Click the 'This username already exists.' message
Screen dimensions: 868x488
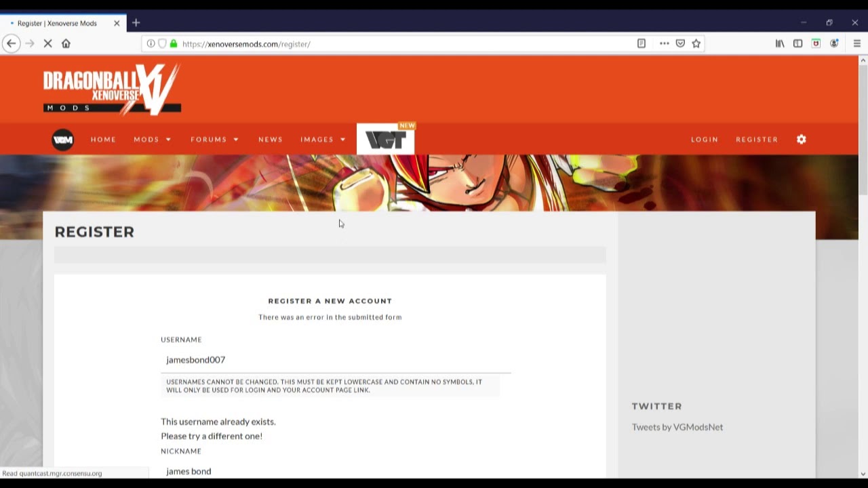pyautogui.click(x=218, y=422)
